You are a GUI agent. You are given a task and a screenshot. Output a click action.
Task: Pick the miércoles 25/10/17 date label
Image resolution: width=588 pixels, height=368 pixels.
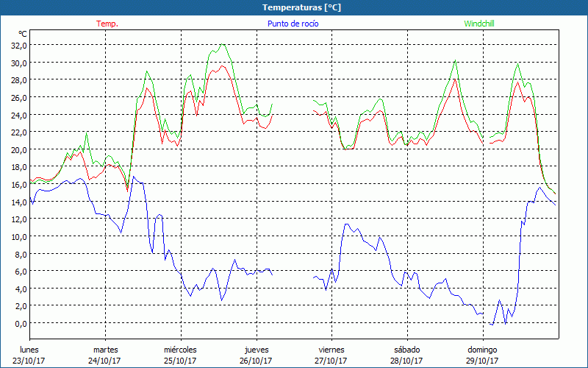coord(180,355)
